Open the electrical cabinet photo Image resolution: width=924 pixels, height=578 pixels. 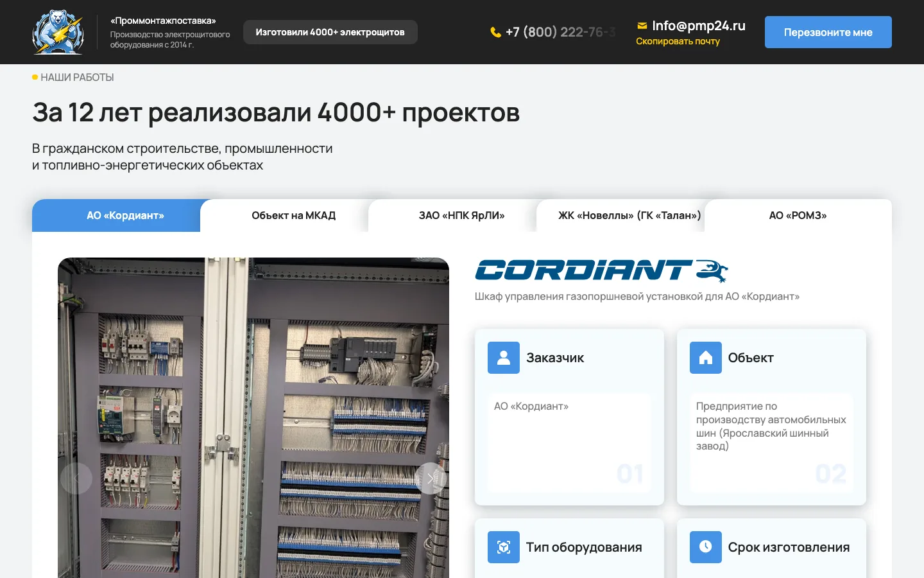click(x=253, y=417)
